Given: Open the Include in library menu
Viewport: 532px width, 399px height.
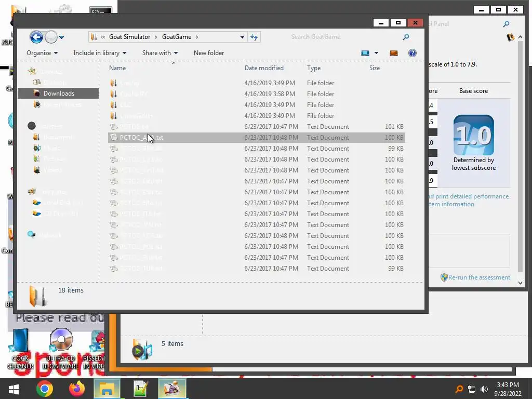Looking at the screenshot, I should [x=100, y=53].
